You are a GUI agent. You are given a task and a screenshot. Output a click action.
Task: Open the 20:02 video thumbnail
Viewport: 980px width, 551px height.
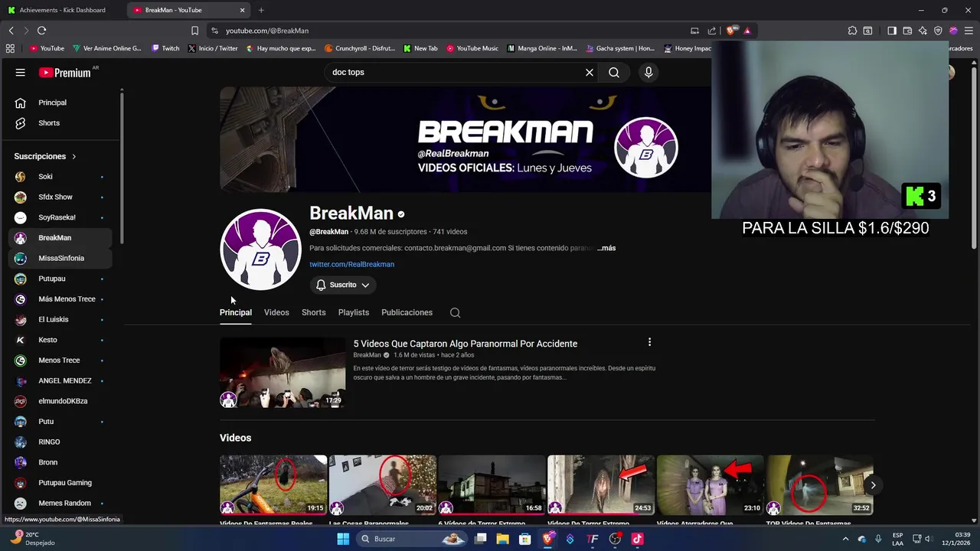click(x=383, y=485)
